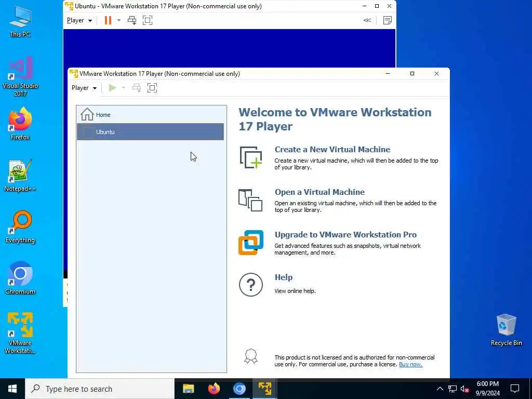This screenshot has width=532, height=399.
Task: Click This PC desktop icon
Action: click(x=20, y=21)
